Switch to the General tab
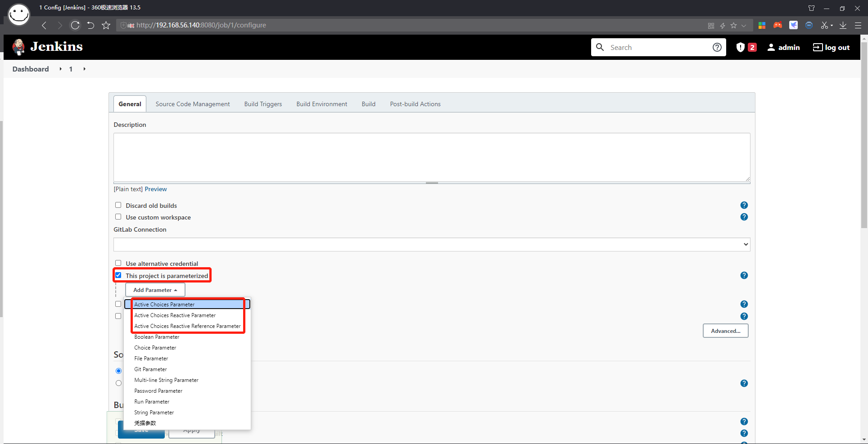868x444 pixels. pyautogui.click(x=130, y=104)
